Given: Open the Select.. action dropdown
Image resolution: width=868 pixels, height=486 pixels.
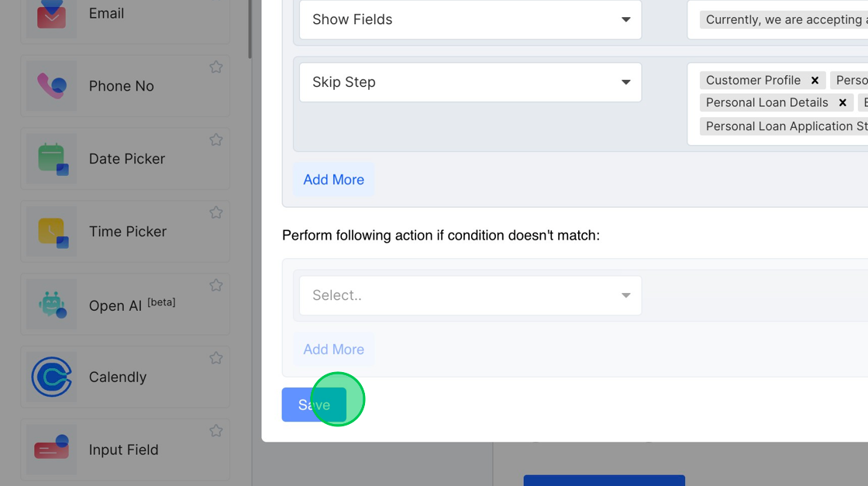Looking at the screenshot, I should pos(470,295).
